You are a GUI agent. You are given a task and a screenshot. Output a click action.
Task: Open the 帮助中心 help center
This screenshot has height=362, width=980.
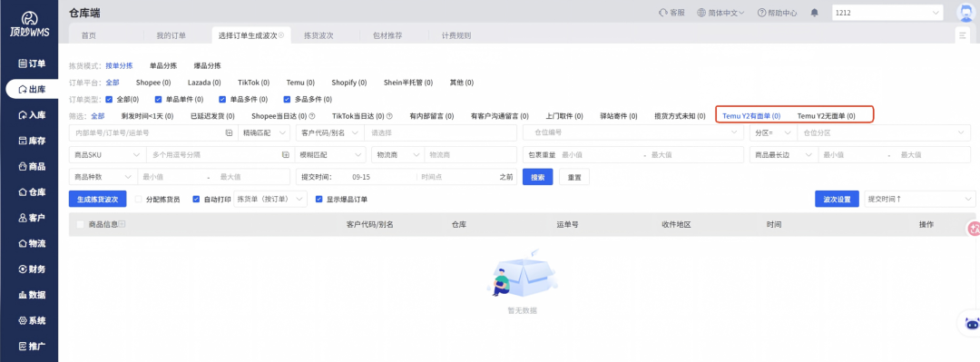click(777, 13)
